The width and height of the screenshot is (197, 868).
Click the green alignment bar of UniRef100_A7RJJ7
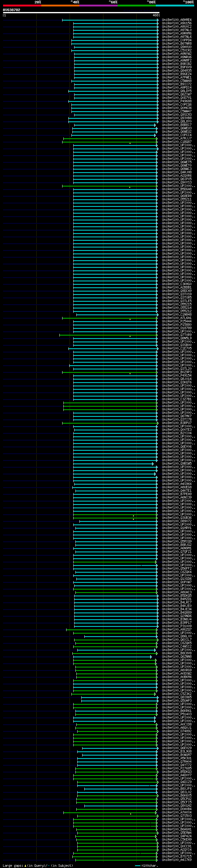click(111, 139)
